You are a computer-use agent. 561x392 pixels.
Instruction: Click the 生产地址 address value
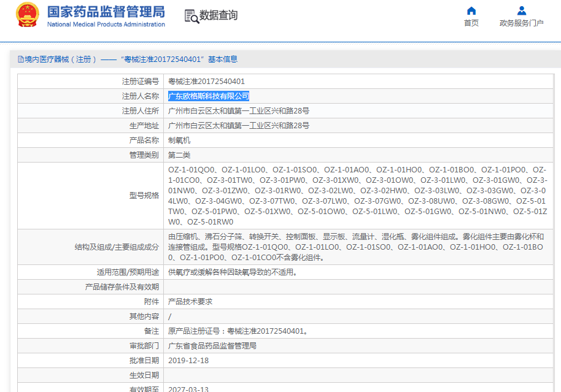(x=239, y=126)
